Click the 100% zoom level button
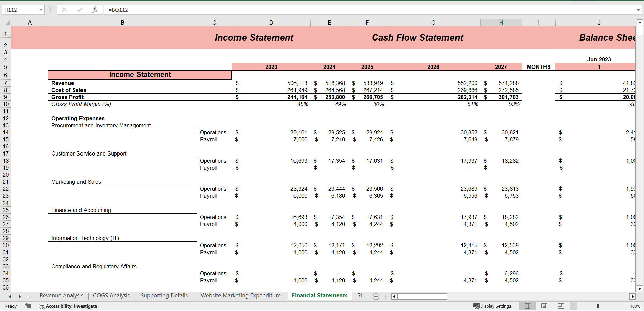The width and height of the screenshot is (644, 311). 635,306
